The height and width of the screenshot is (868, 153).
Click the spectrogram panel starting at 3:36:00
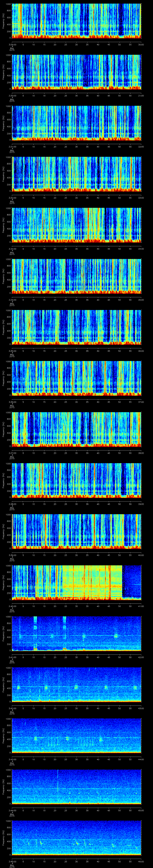point(77,378)
